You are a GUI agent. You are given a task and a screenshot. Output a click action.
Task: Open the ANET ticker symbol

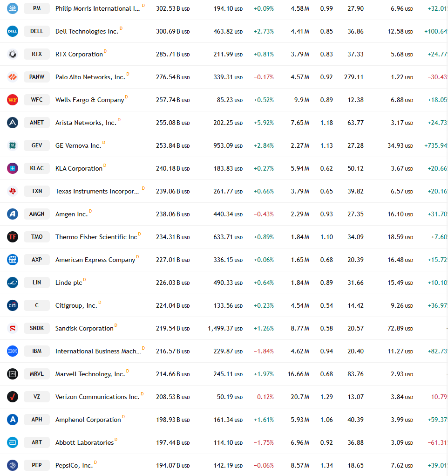(x=37, y=123)
